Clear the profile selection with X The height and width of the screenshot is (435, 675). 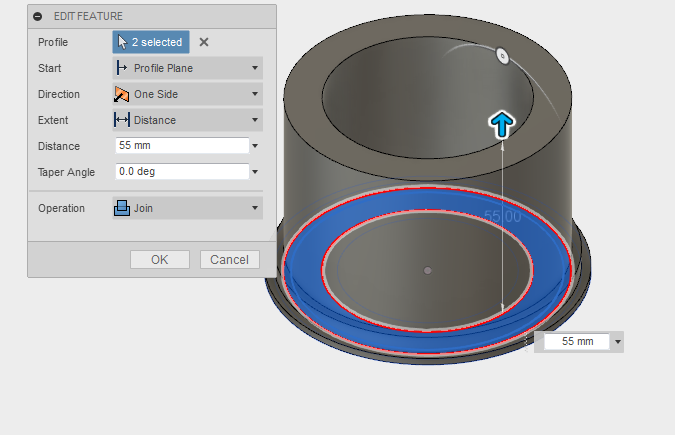coord(204,42)
